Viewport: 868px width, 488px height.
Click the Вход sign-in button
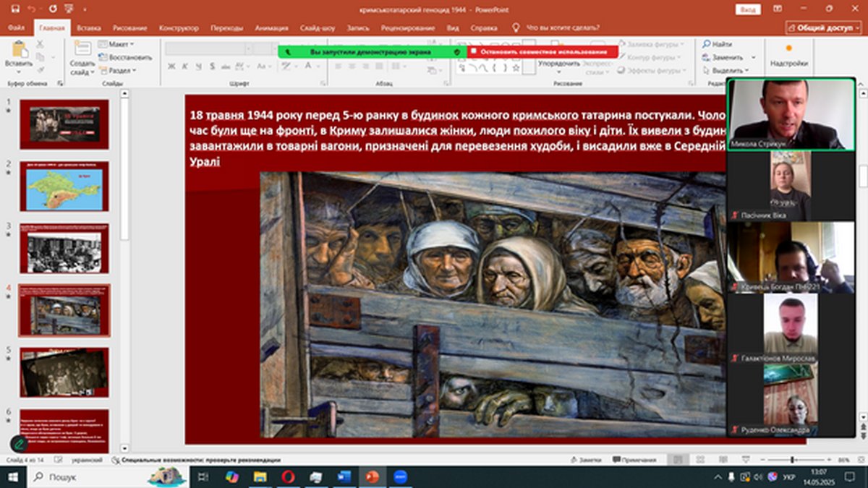(748, 10)
